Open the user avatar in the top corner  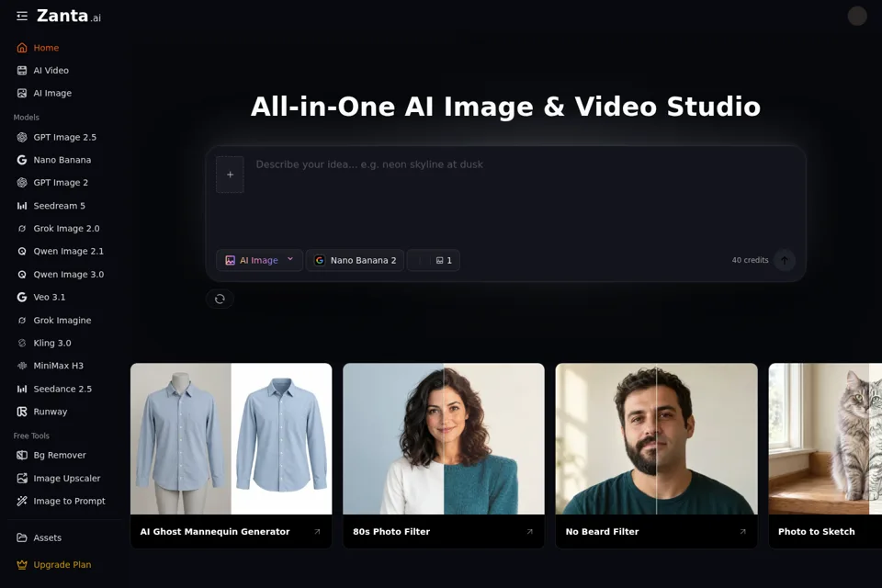(857, 16)
